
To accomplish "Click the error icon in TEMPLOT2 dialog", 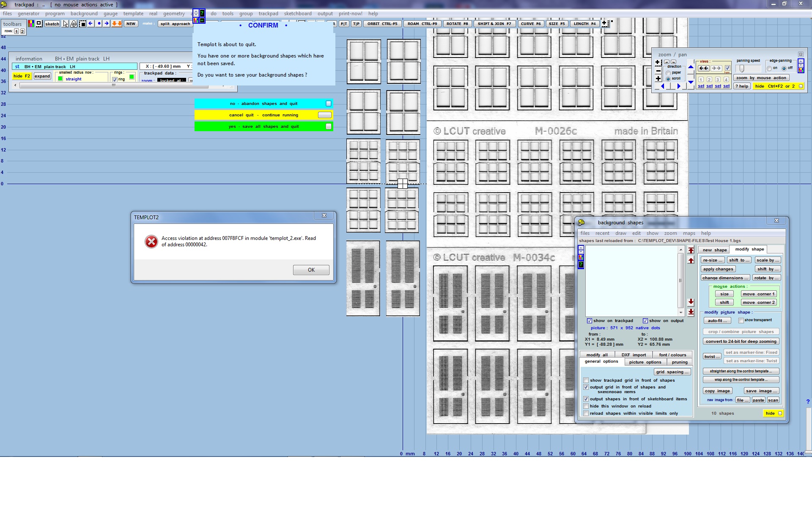I will point(151,242).
